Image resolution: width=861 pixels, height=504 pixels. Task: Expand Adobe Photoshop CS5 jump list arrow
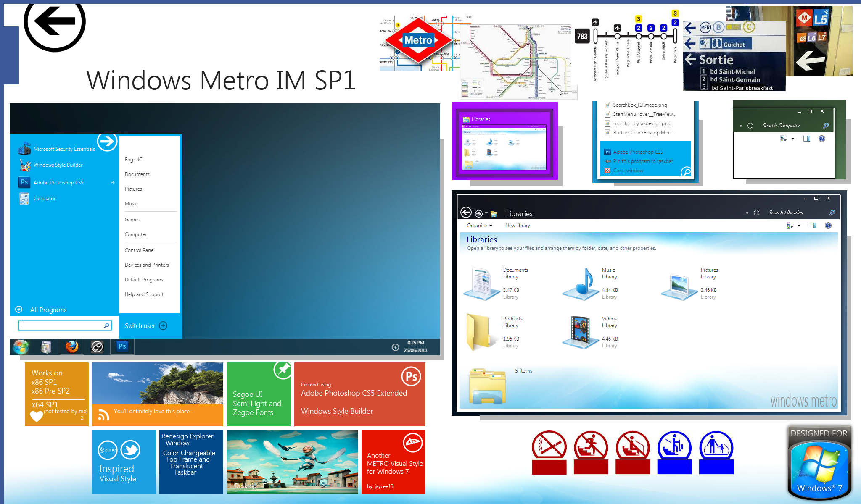pyautogui.click(x=113, y=183)
